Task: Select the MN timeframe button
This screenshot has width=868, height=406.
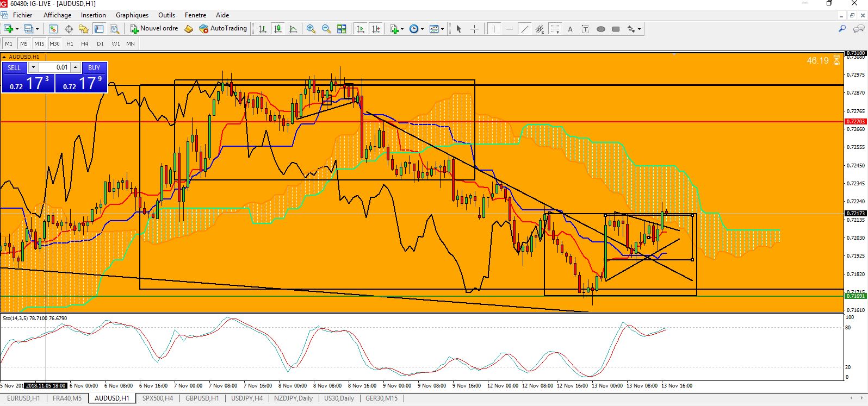Action: (x=131, y=43)
